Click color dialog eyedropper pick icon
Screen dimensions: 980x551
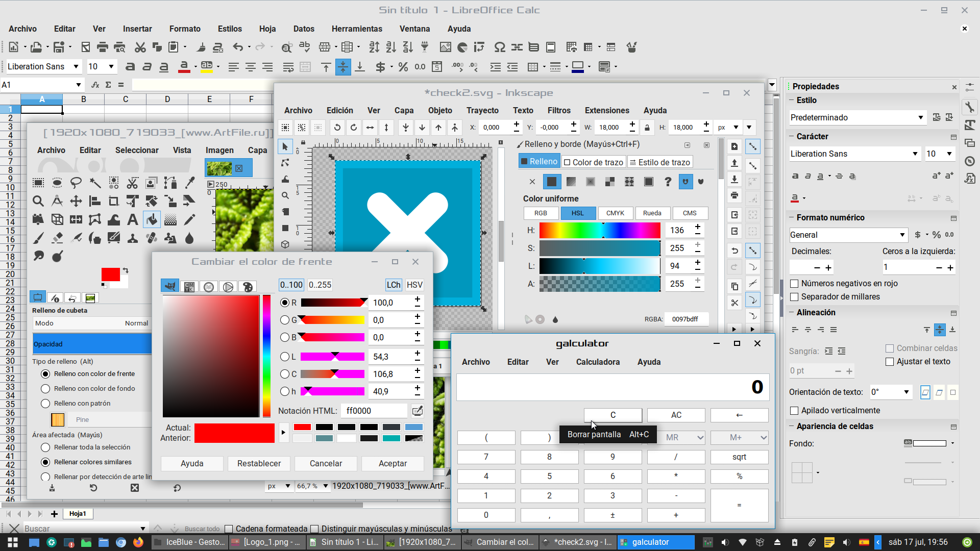pyautogui.click(x=417, y=411)
